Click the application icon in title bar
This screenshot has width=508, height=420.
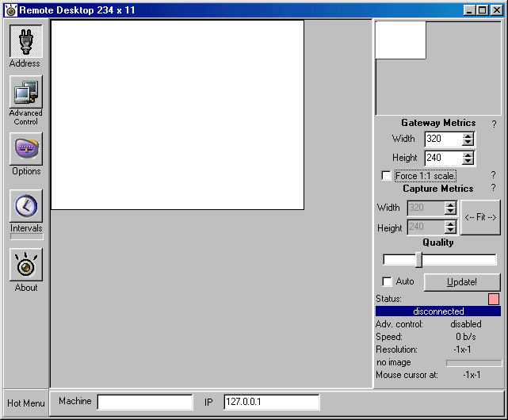point(10,10)
